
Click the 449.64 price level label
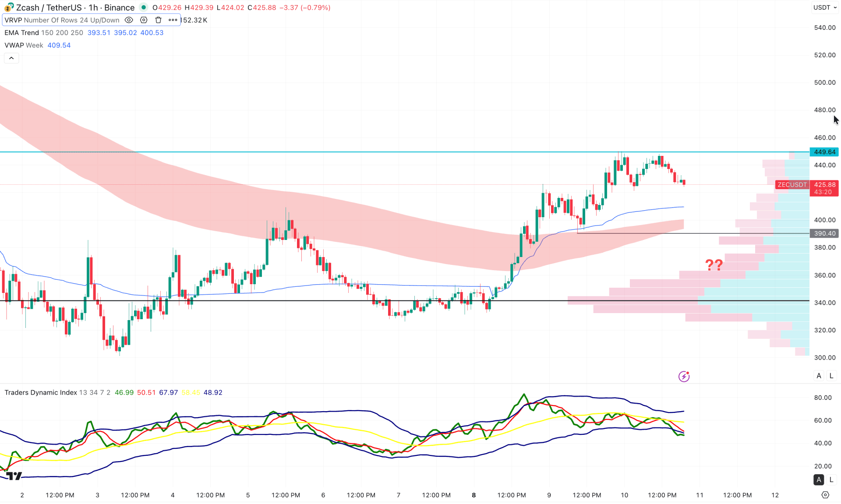click(x=824, y=152)
